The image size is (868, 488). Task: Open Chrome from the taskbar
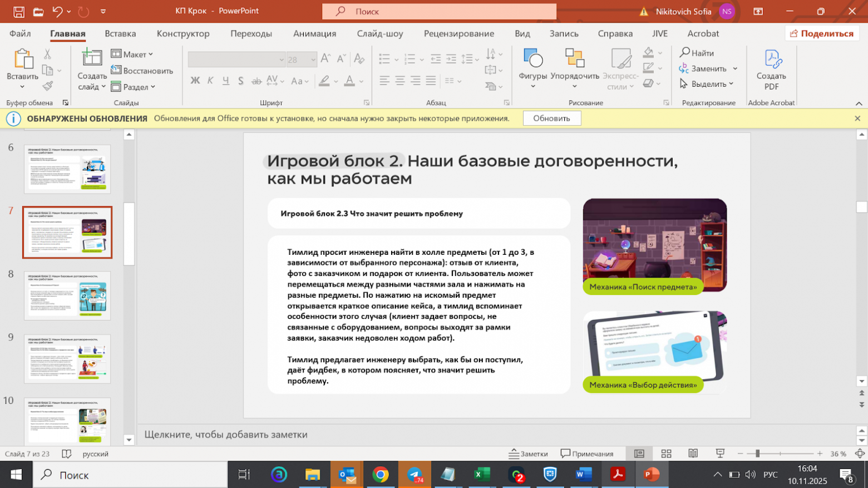tap(380, 474)
